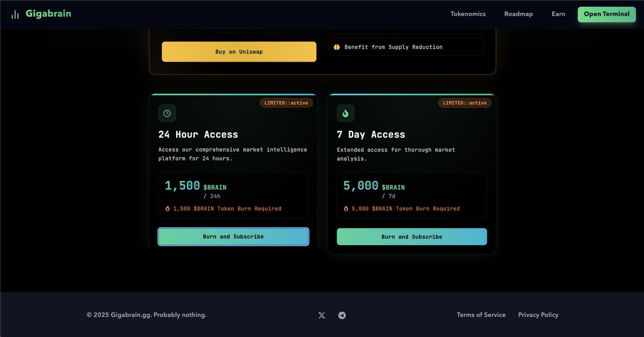Click the clock icon on 24 Hour card
644x337 pixels.
click(167, 113)
